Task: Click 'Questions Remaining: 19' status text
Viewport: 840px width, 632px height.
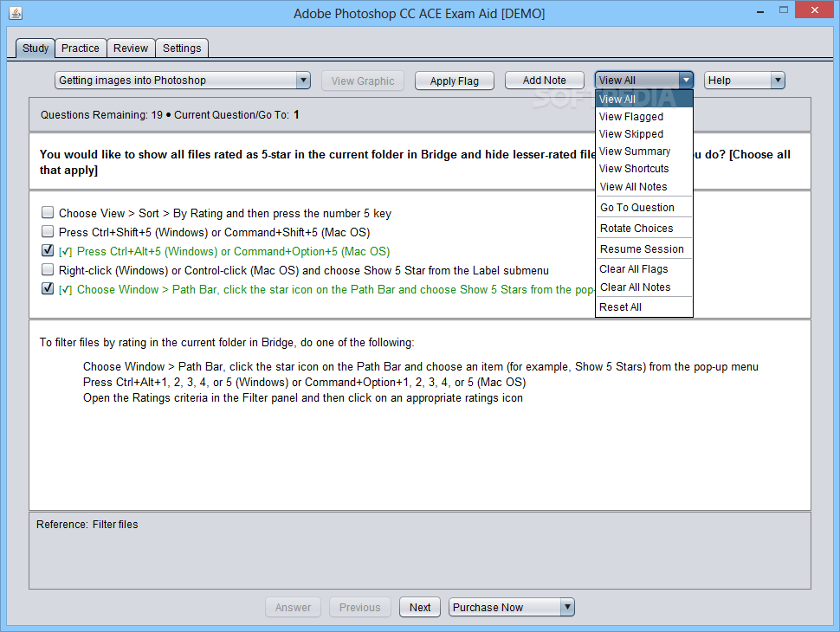Action: pos(102,114)
